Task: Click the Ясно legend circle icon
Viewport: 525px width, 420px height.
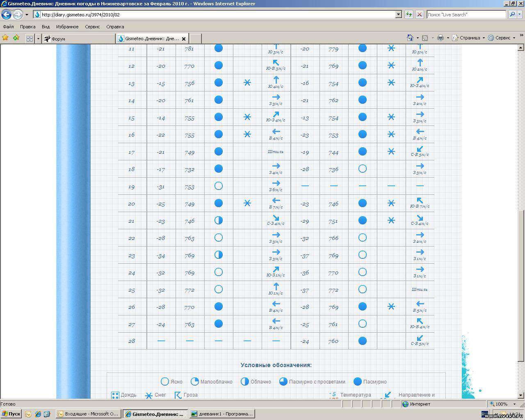Action: 164,381
